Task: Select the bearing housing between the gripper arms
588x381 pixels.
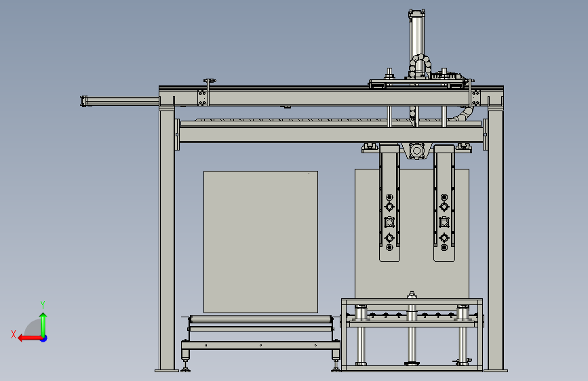Action: [x=416, y=151]
